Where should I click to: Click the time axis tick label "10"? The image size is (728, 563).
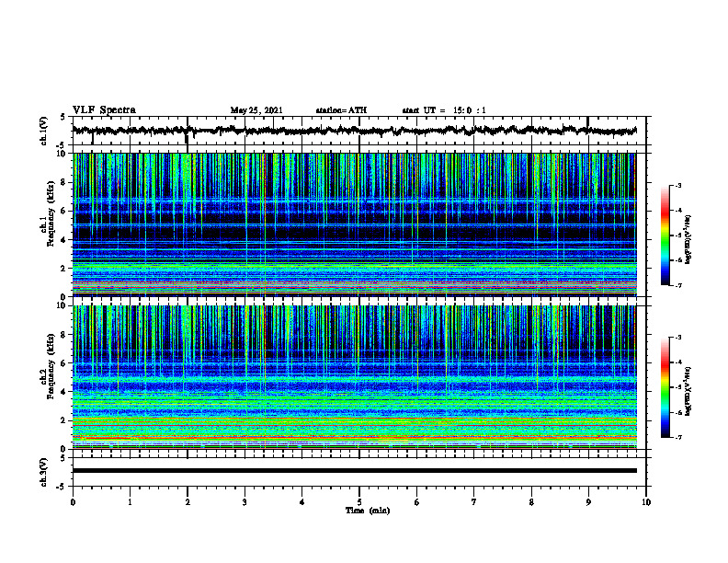pos(646,502)
